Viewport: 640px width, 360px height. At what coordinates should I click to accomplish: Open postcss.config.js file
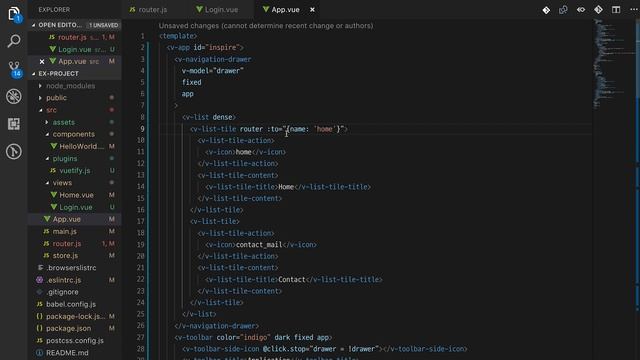(75, 340)
